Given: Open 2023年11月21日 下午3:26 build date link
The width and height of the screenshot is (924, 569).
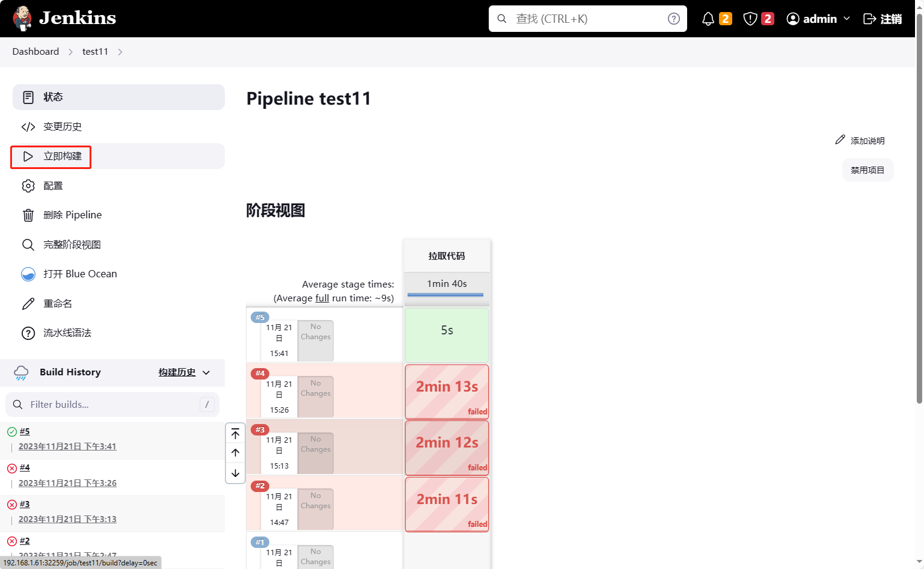Looking at the screenshot, I should [67, 483].
